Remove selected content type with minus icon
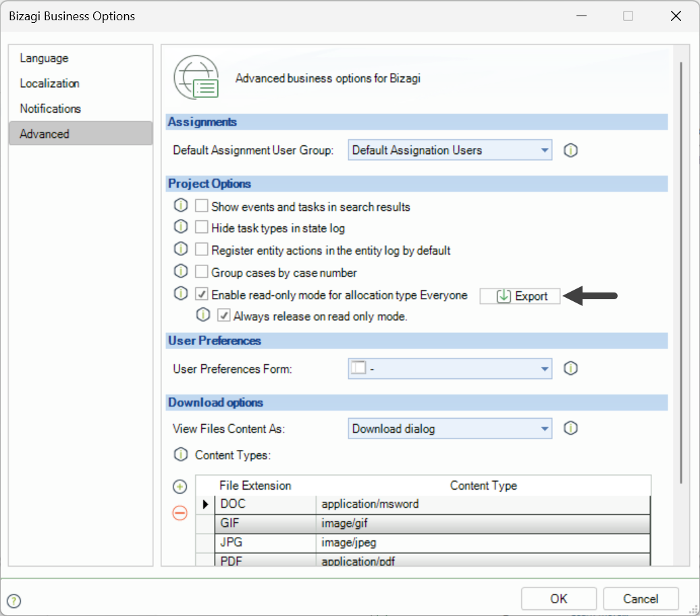This screenshot has width=700, height=616. point(180,513)
